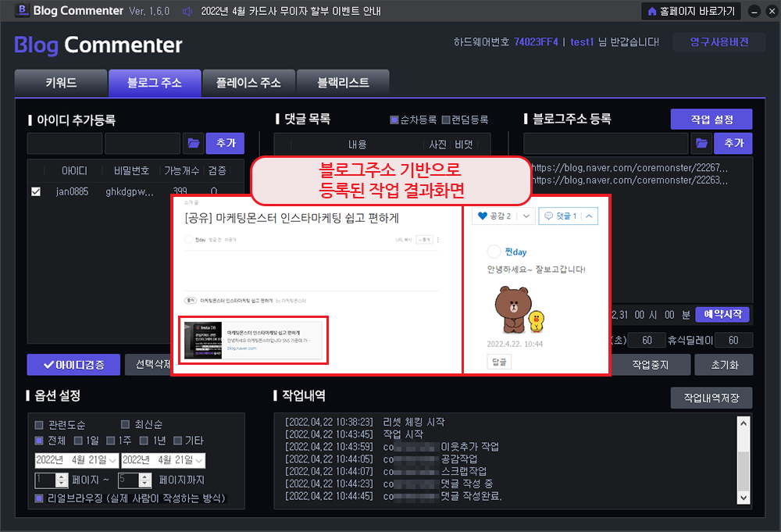The image size is (781, 532).
Task: Select first blog URL ending 22267
Action: point(630,168)
